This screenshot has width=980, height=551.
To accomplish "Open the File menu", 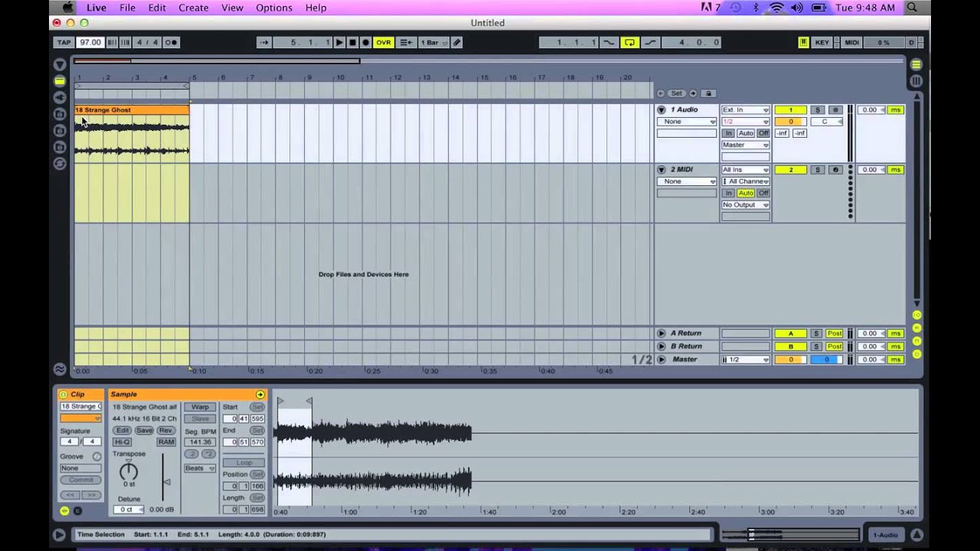I will coord(127,8).
